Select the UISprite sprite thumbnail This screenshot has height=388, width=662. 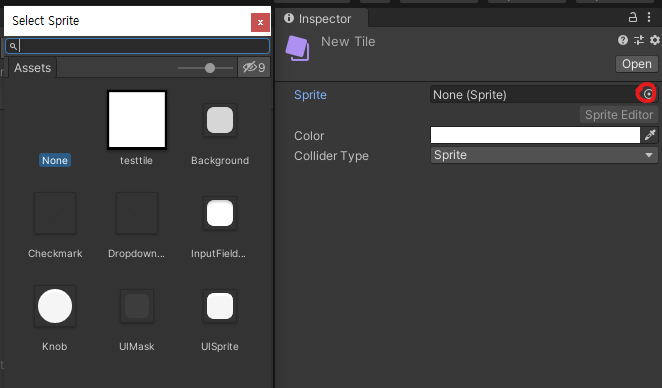[x=220, y=306]
